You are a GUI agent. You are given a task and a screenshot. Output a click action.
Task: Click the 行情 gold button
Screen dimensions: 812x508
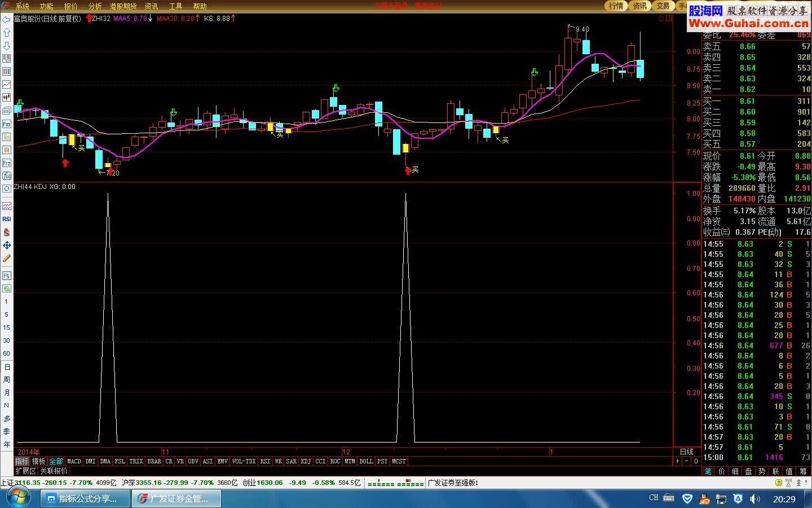(x=616, y=6)
